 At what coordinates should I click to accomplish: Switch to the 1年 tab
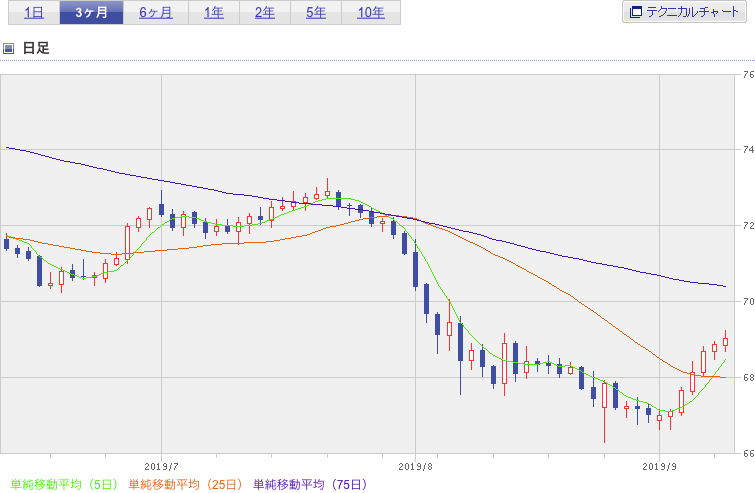[x=214, y=12]
